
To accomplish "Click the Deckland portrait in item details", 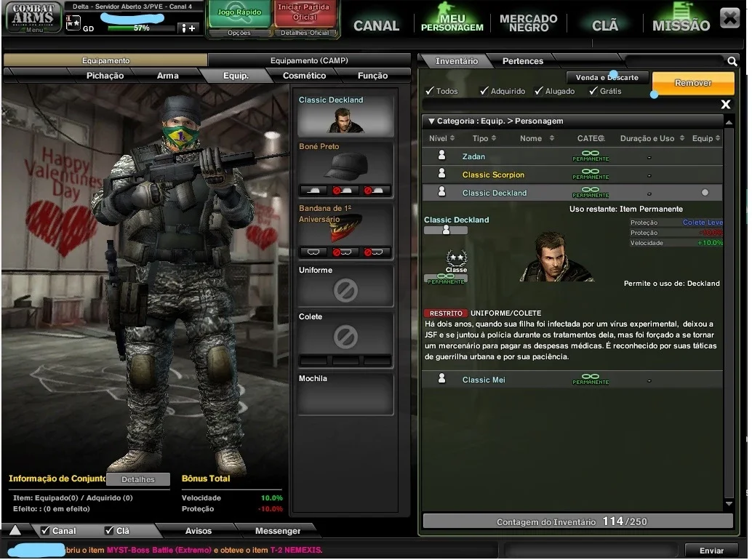I will tap(556, 257).
